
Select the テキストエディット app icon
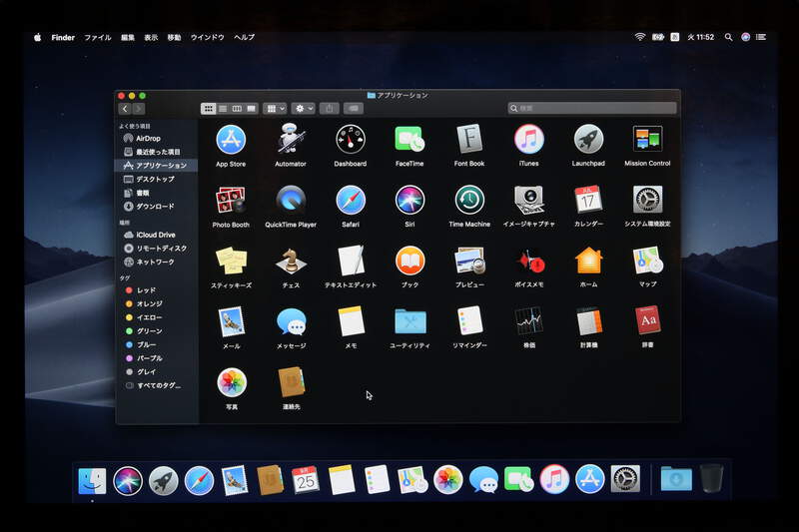click(351, 261)
